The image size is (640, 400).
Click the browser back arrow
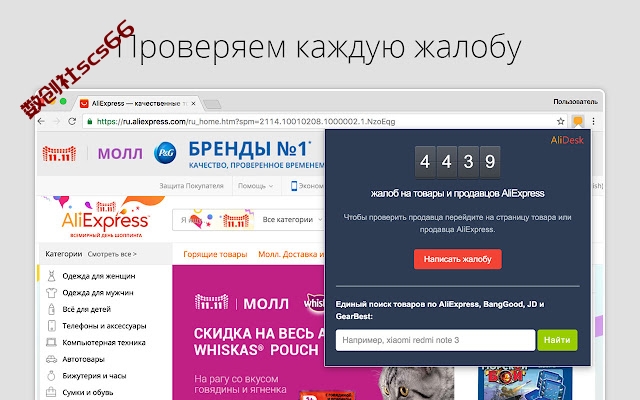click(41, 121)
